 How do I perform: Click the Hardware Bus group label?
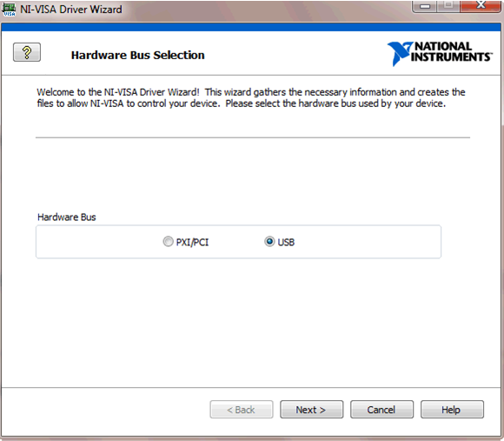(67, 217)
